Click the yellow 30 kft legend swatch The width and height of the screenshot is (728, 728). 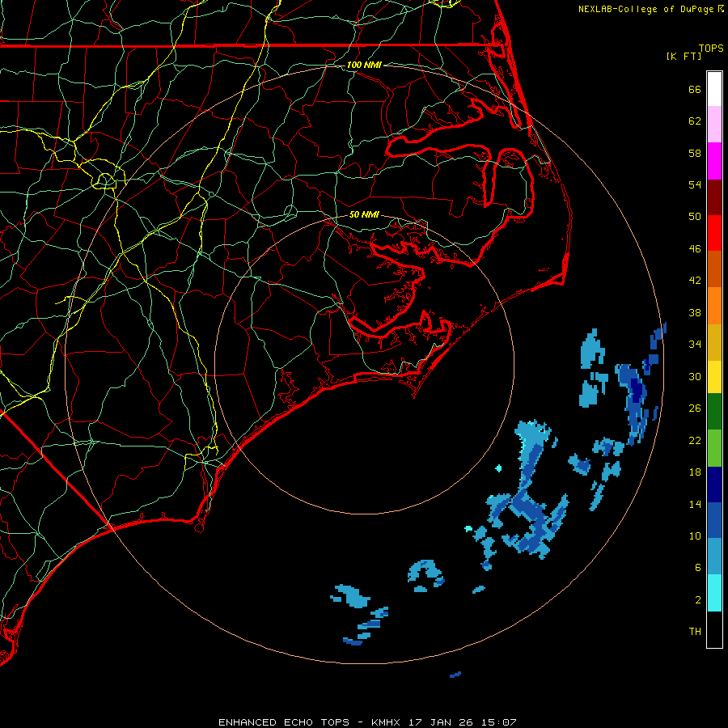click(x=714, y=376)
